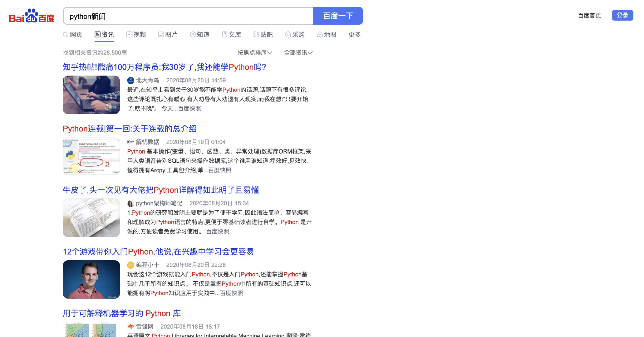Focus the search input containing python新闻

[188, 16]
